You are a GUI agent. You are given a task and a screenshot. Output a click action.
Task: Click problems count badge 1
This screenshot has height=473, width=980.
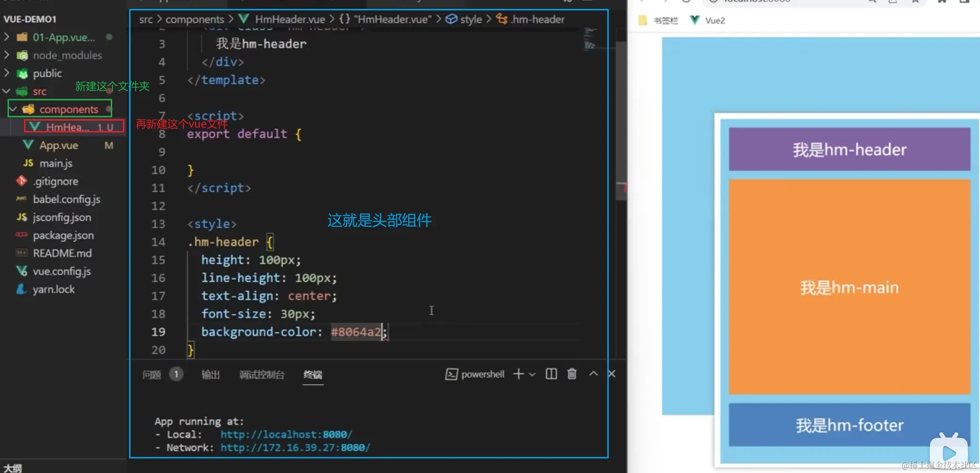click(x=176, y=375)
